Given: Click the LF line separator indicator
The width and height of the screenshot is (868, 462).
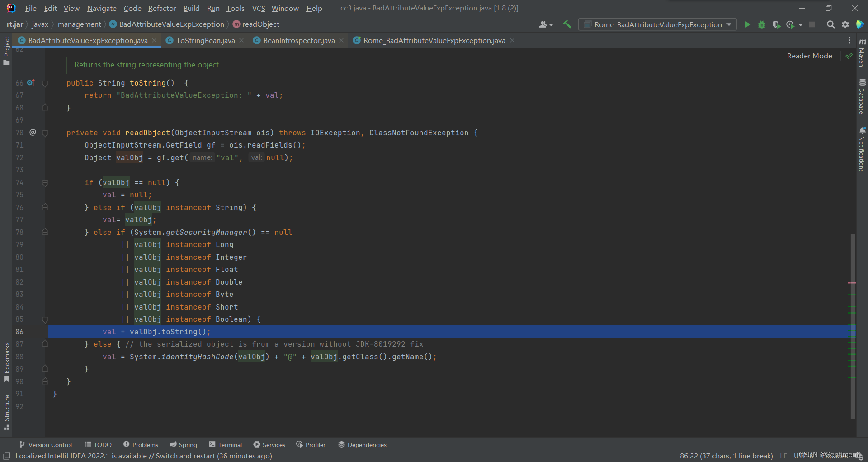Looking at the screenshot, I should (783, 456).
